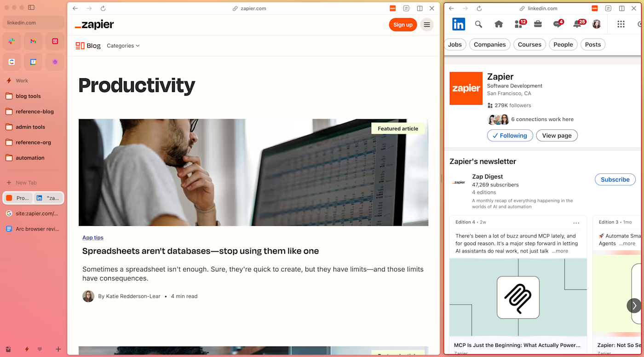Select the LinkedIn split tab in sidebar

(x=48, y=198)
